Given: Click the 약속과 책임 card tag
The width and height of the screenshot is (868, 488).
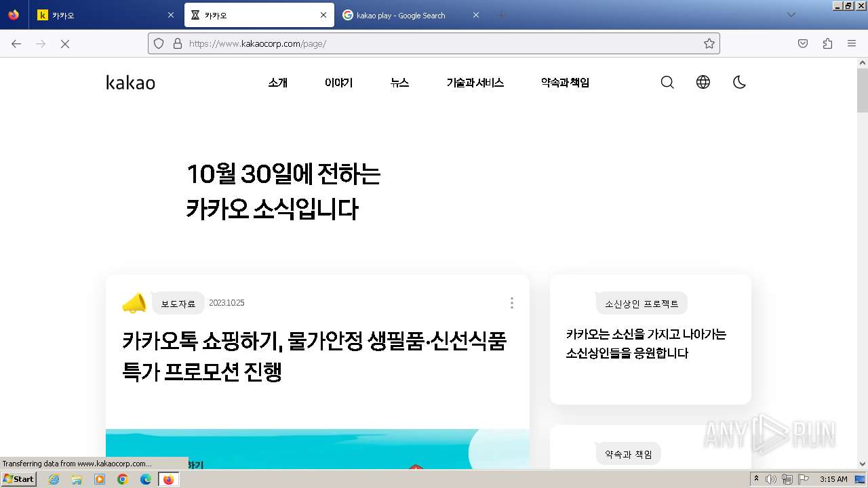Looking at the screenshot, I should point(628,454).
